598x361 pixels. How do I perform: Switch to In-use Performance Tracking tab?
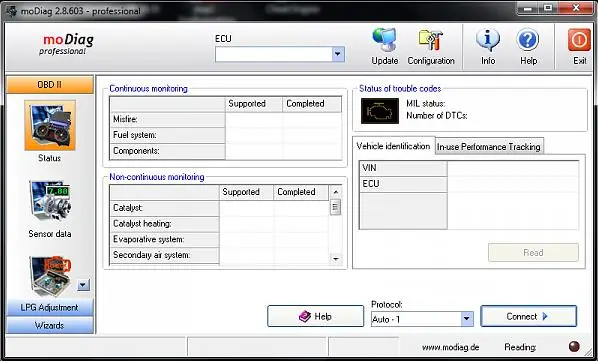pos(489,147)
